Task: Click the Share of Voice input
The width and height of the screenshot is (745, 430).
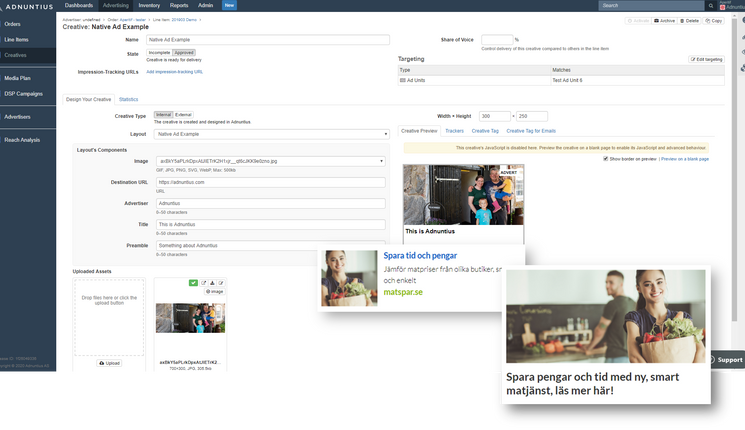Action: click(497, 40)
